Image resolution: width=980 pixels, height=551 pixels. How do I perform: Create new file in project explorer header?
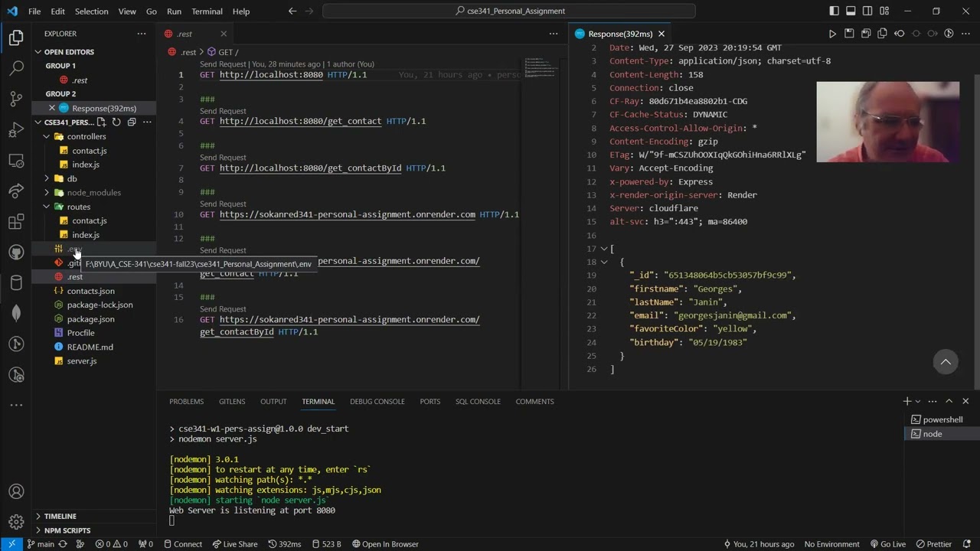tap(101, 122)
